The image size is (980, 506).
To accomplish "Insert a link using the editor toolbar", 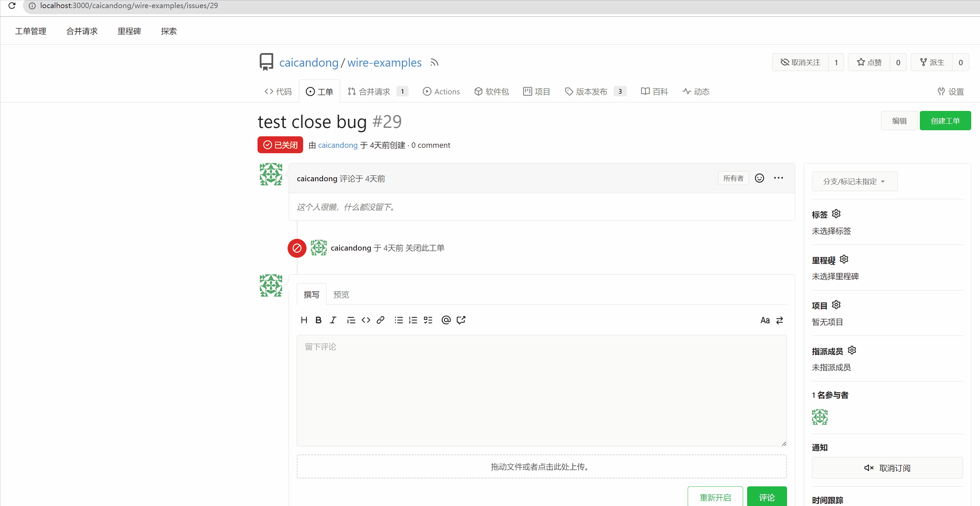I will pyautogui.click(x=381, y=320).
